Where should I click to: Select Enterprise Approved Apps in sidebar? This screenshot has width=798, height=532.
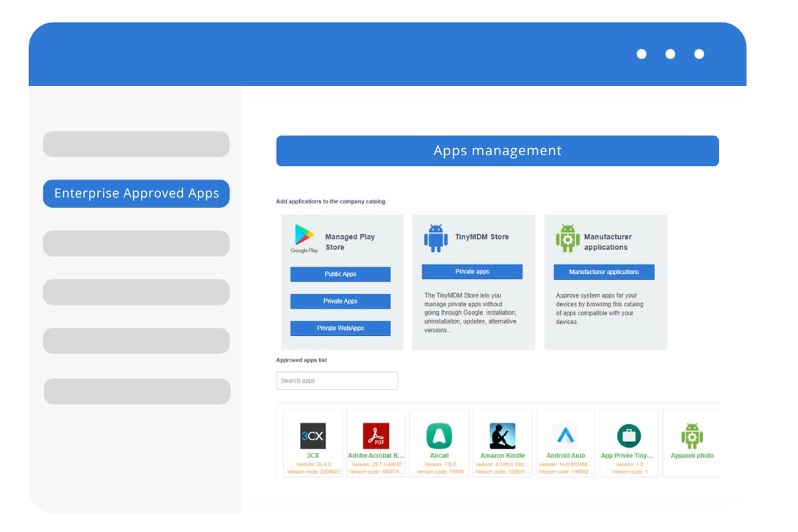pos(136,194)
